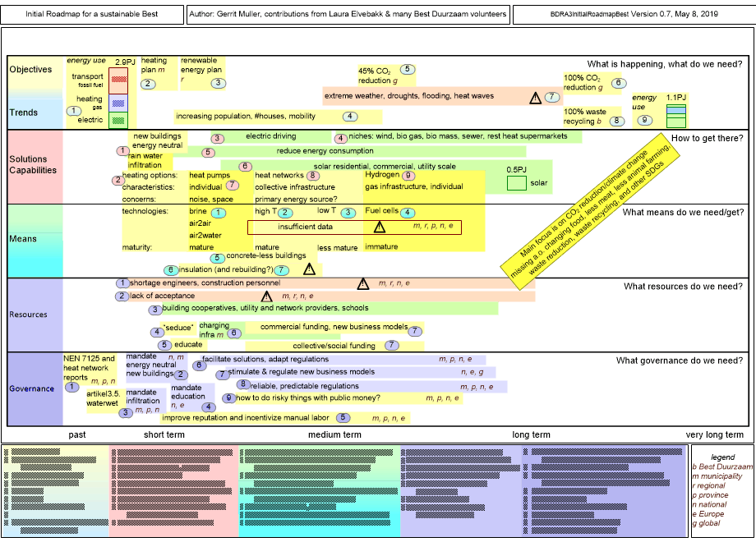Click 'b Best Duurzaam' in the legend
The height and width of the screenshot is (542, 756).
point(722,466)
